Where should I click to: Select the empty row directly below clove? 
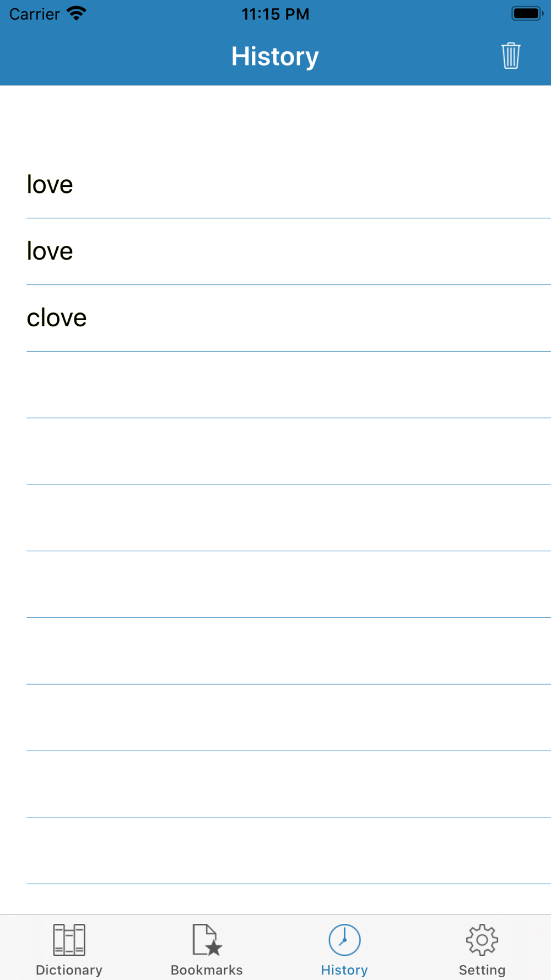(275, 385)
